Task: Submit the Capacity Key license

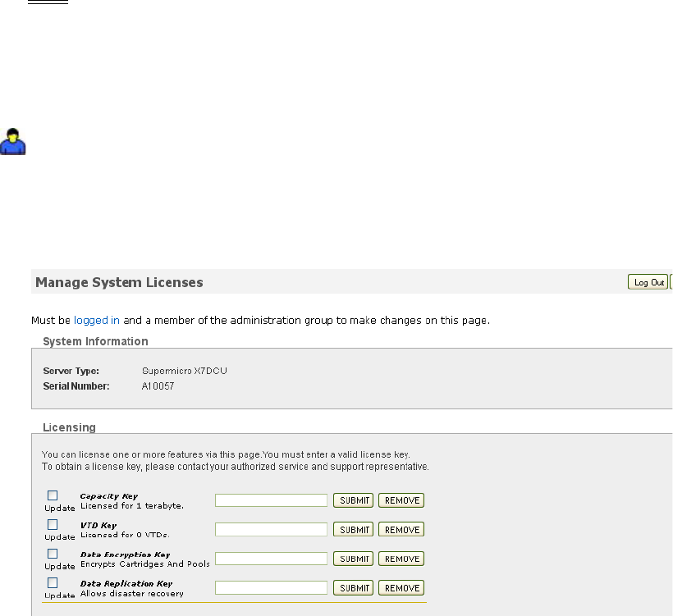Action: 353,500
